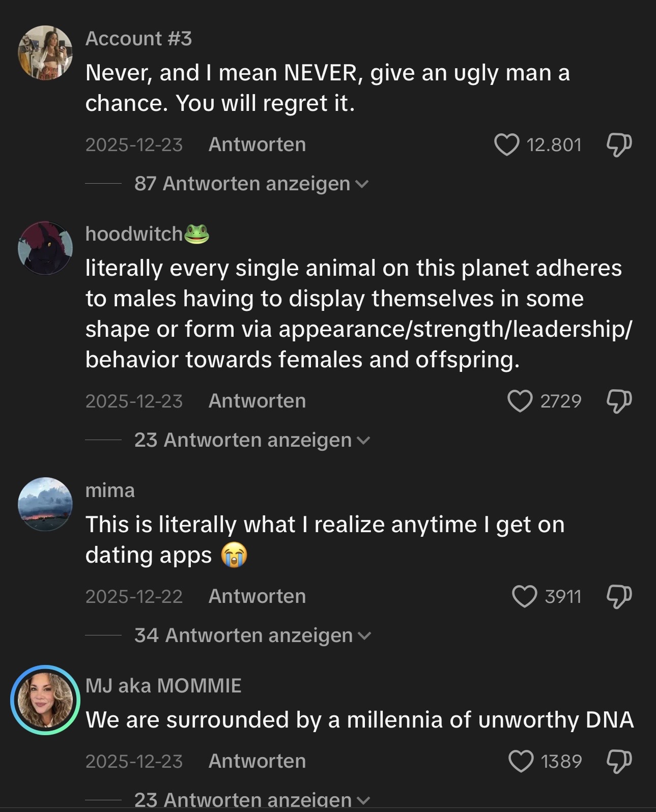Reply to hoodwitch's comment
656x812 pixels.
(257, 401)
